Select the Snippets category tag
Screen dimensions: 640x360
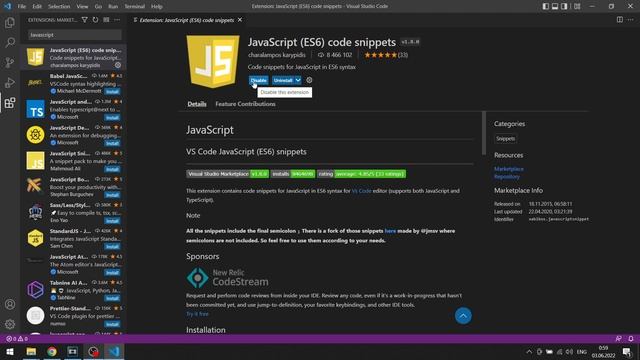pyautogui.click(x=505, y=139)
